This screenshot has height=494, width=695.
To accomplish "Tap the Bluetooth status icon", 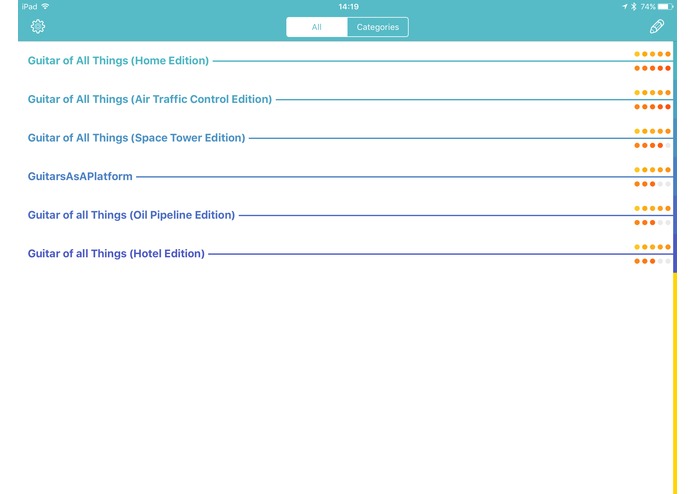I will pyautogui.click(x=634, y=7).
